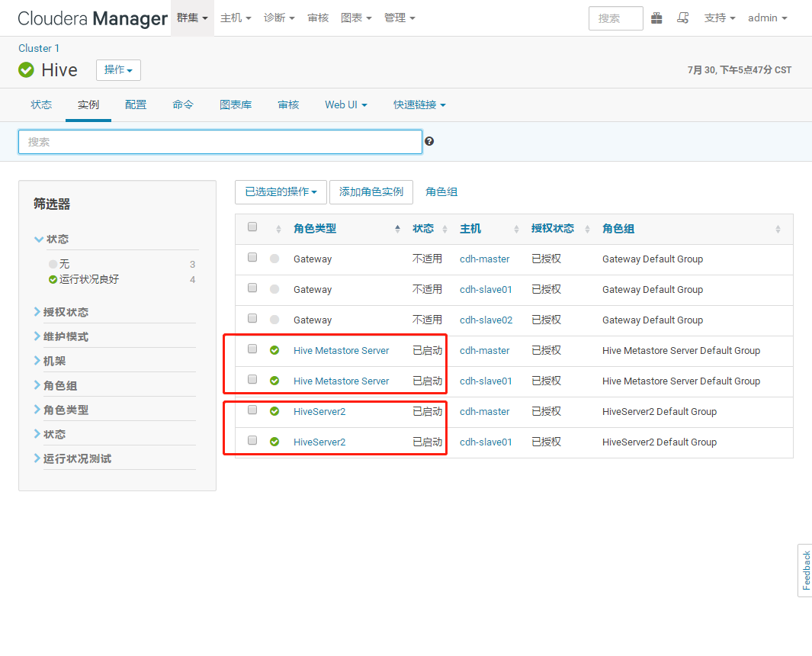Viewport: 812px width, 656px height.
Task: Expand the 角色组 filter
Action: click(56, 385)
